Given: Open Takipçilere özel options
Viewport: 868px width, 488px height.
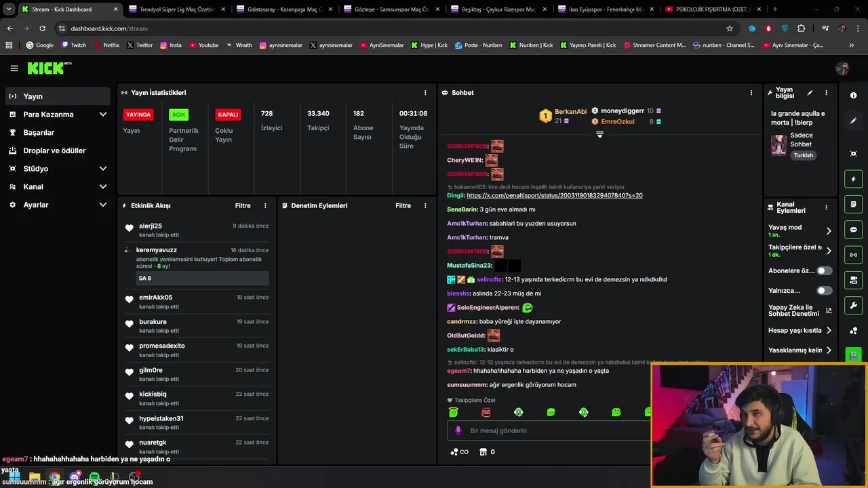Looking at the screenshot, I should 800,251.
